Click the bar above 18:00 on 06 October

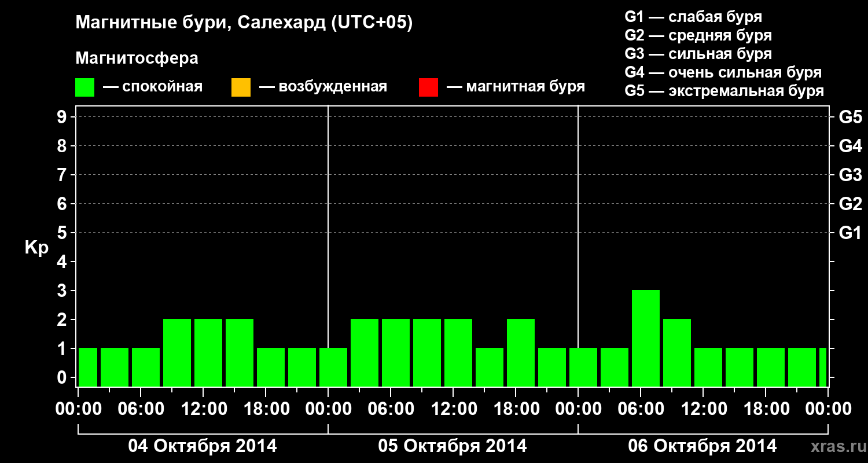coord(771,368)
